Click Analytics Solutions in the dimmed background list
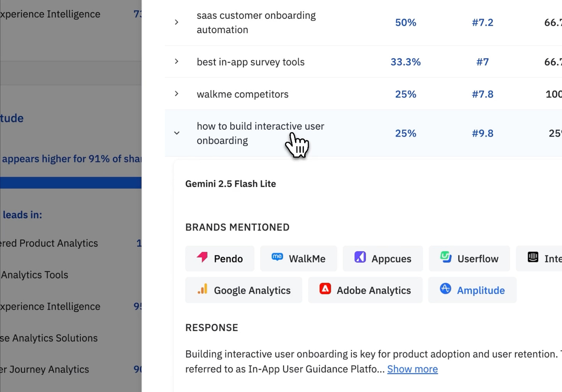Screen dimensions: 562x392 (x=55, y=338)
